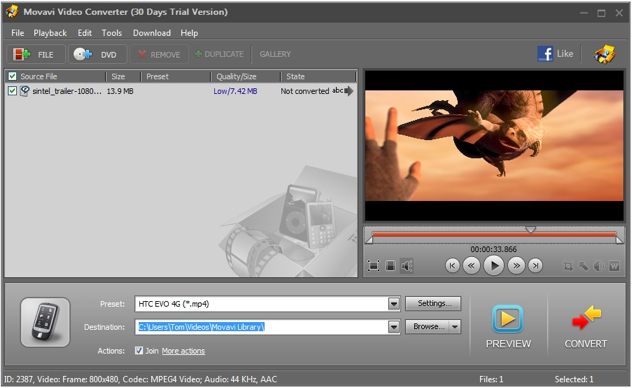Click the Browse button
The height and width of the screenshot is (388, 632).
click(x=428, y=327)
